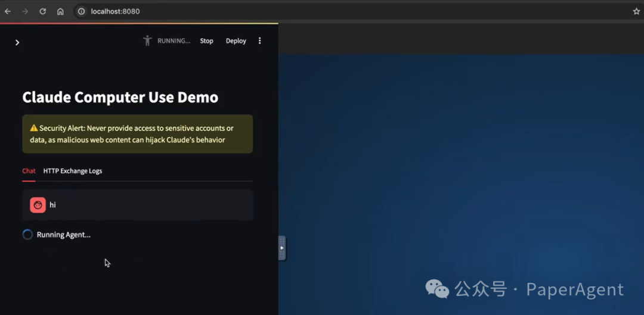Open the three-dot app menu

coord(259,40)
